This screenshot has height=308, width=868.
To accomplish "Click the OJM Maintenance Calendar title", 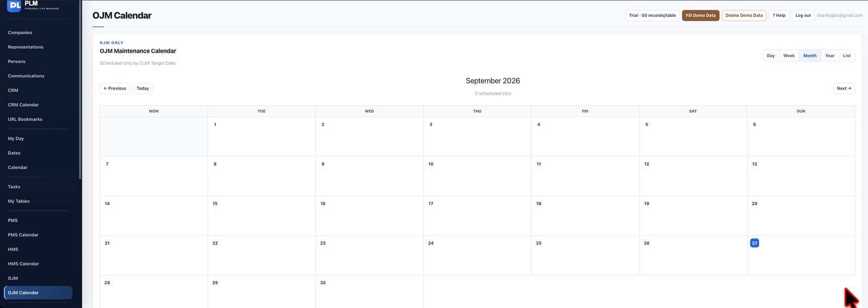I will pos(138,51).
